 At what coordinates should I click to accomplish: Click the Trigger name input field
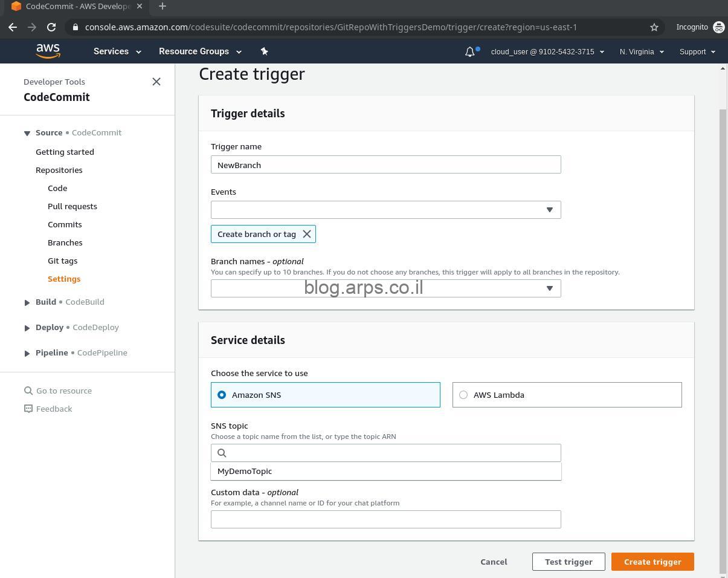pyautogui.click(x=386, y=164)
